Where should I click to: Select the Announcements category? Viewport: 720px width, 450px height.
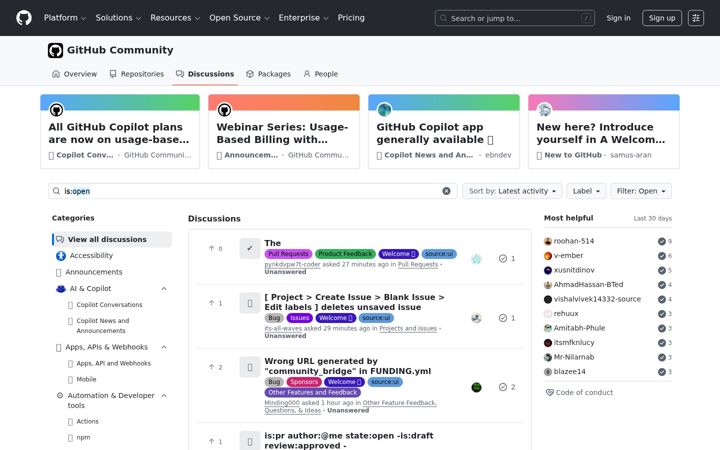pyautogui.click(x=94, y=272)
